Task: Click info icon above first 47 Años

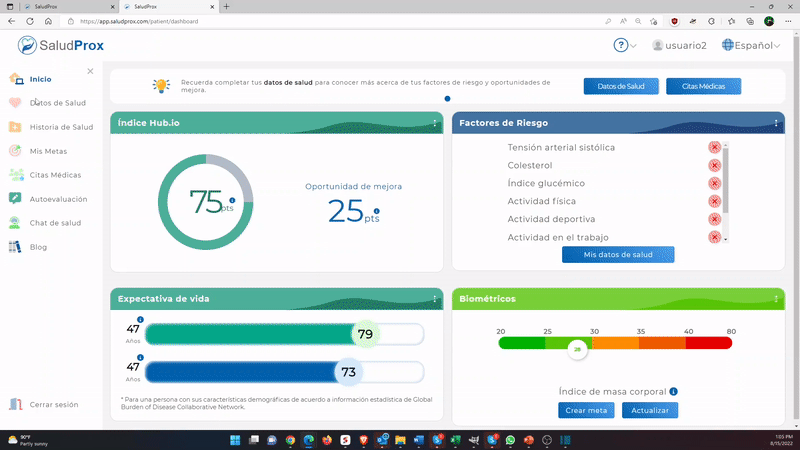Action: (140, 319)
